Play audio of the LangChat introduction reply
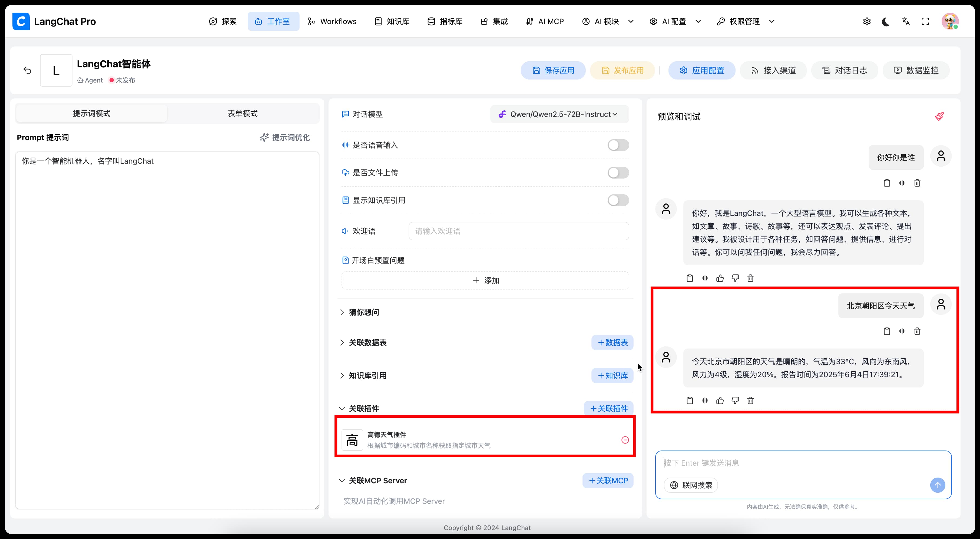The height and width of the screenshot is (539, 980). 705,278
